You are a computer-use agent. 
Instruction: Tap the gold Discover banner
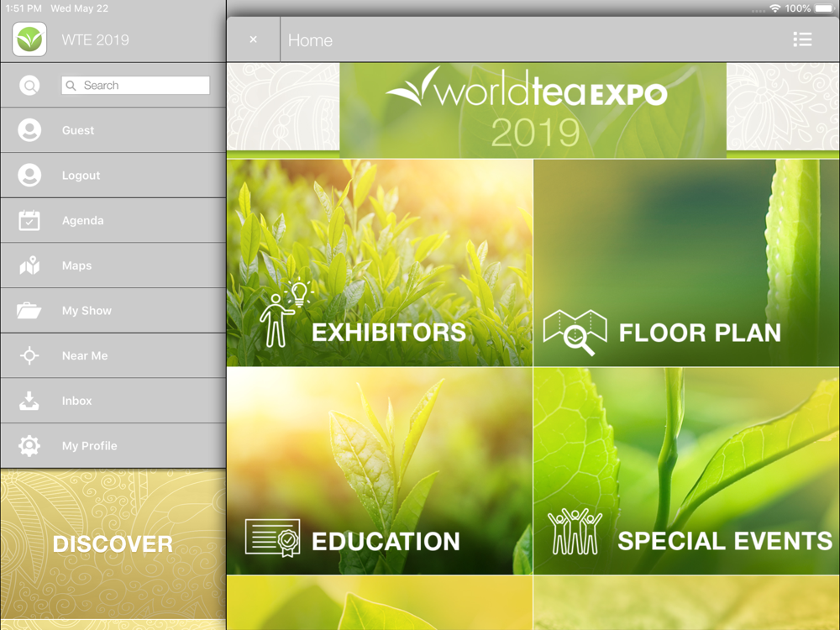pyautogui.click(x=113, y=543)
